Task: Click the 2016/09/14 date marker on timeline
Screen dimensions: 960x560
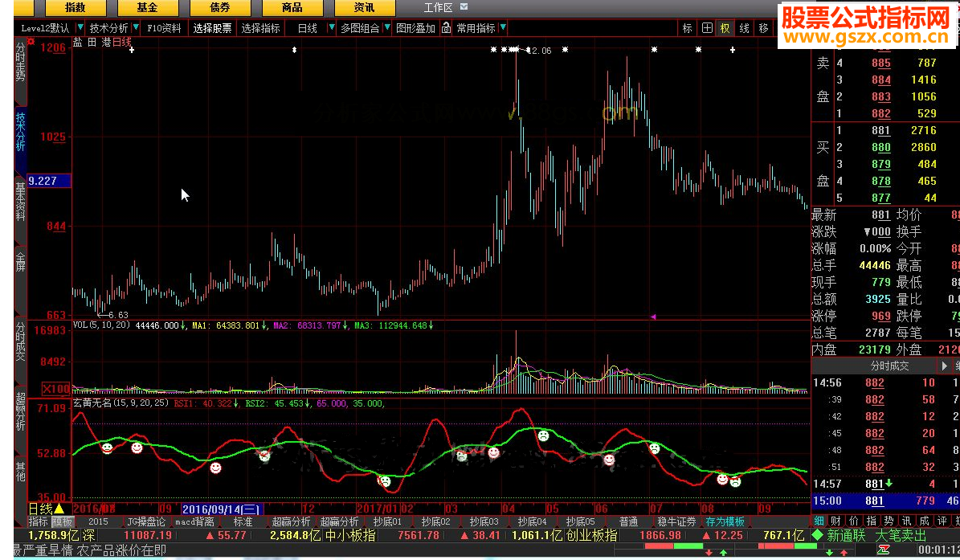Action: 222,509
